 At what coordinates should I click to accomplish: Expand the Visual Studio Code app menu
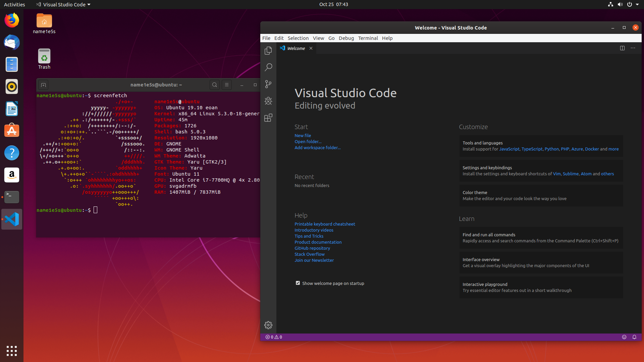[63, 4]
